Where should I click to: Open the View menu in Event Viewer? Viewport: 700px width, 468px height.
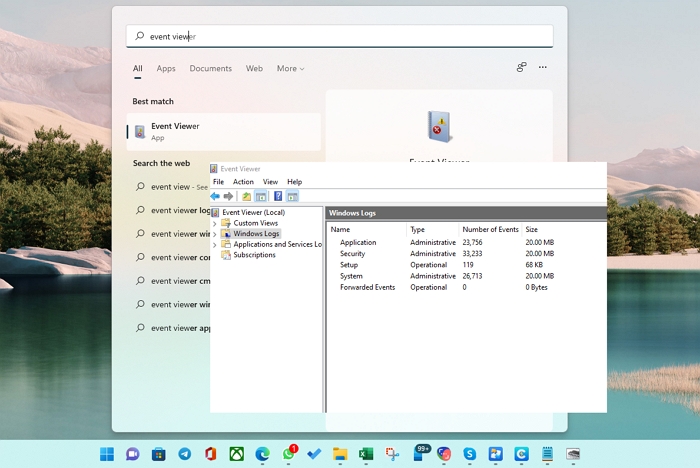[x=270, y=182]
